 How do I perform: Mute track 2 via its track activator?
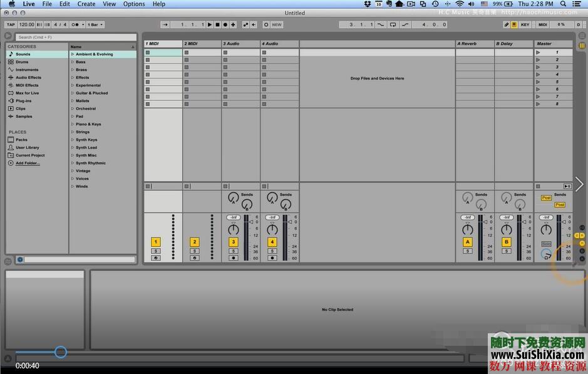coord(194,241)
